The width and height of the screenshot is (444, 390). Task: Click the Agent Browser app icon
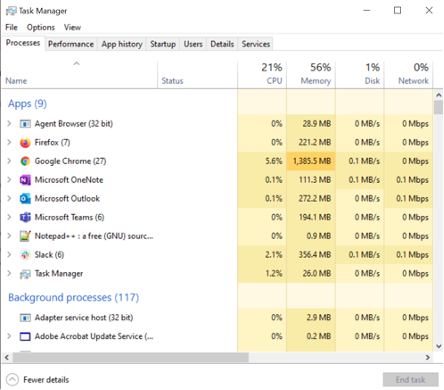[x=25, y=124]
